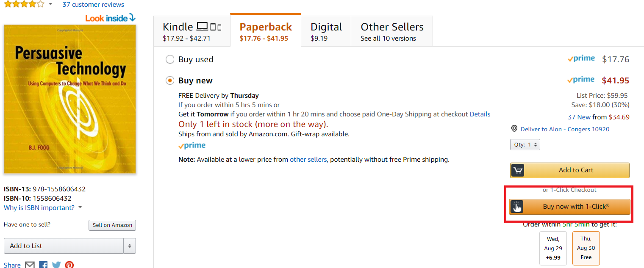Expand the star rating breakdown arrow

click(50, 4)
